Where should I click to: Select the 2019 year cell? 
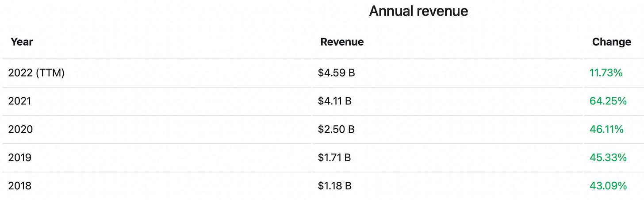click(x=20, y=158)
